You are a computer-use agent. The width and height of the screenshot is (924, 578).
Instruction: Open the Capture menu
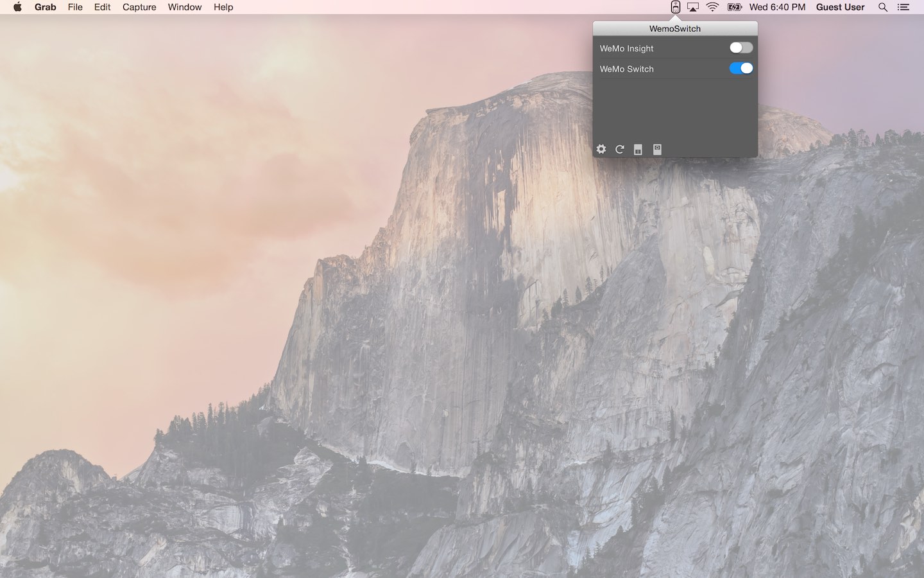[x=139, y=7]
